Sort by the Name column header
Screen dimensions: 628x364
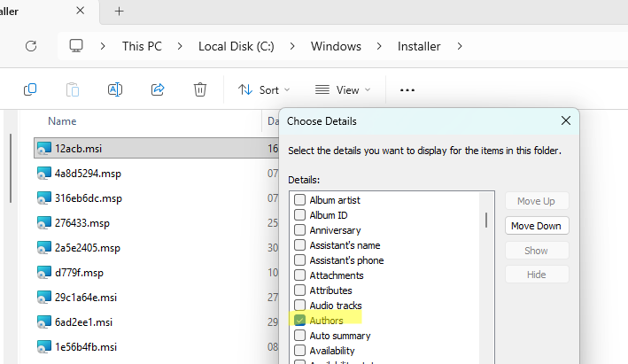[62, 121]
